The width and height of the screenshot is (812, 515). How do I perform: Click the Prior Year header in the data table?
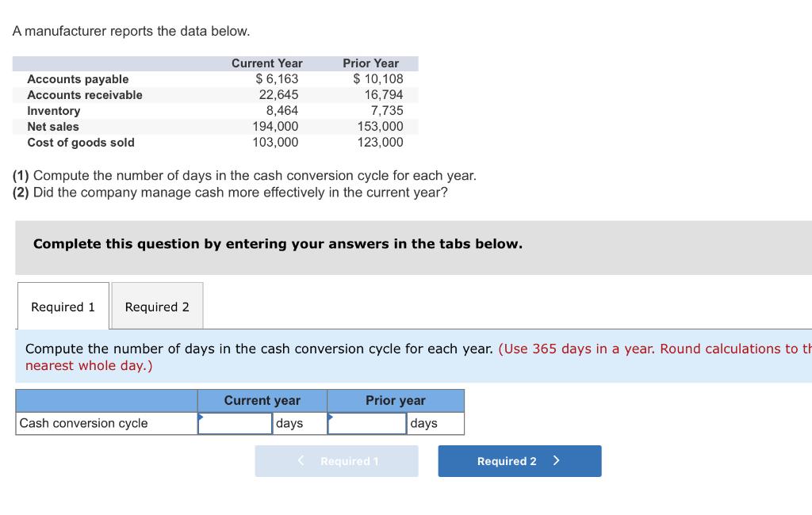371,63
